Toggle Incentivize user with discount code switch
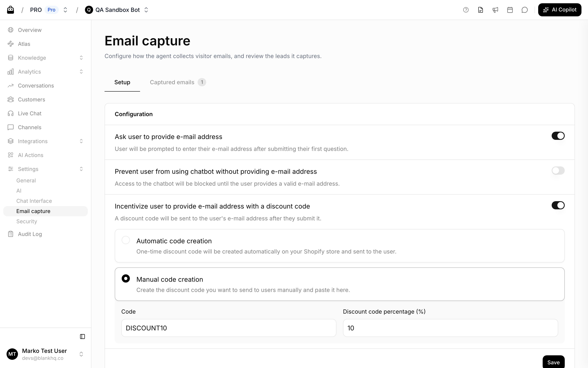 click(558, 205)
